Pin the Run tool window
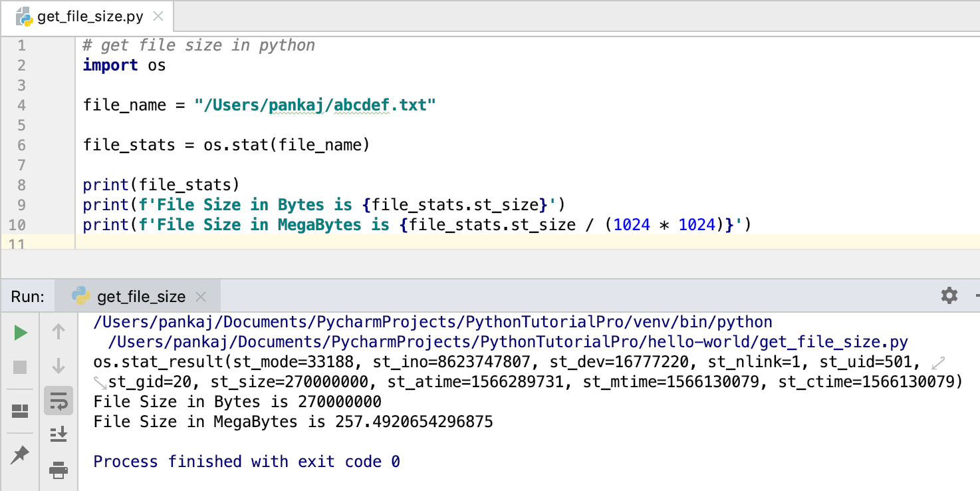Image resolution: width=980 pixels, height=491 pixels. [19, 455]
